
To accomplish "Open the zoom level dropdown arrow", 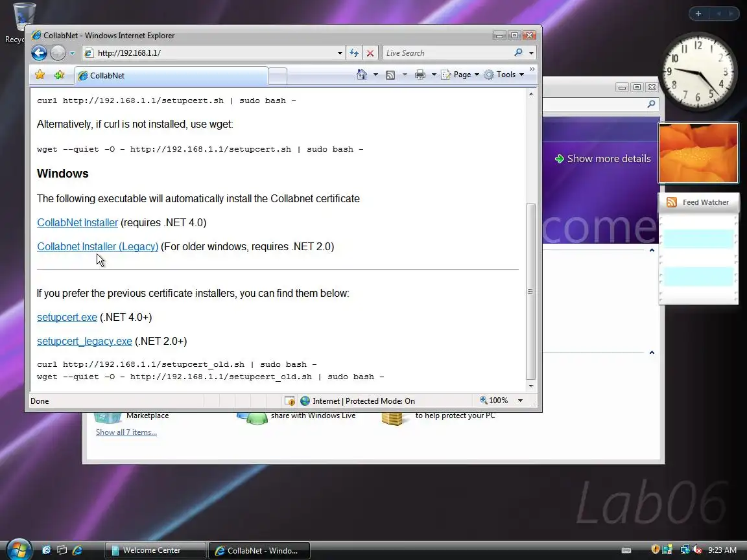I will click(x=520, y=401).
